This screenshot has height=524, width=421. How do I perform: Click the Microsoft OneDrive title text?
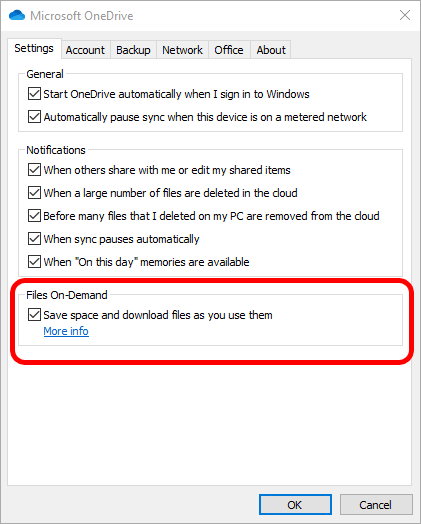pyautogui.click(x=82, y=16)
